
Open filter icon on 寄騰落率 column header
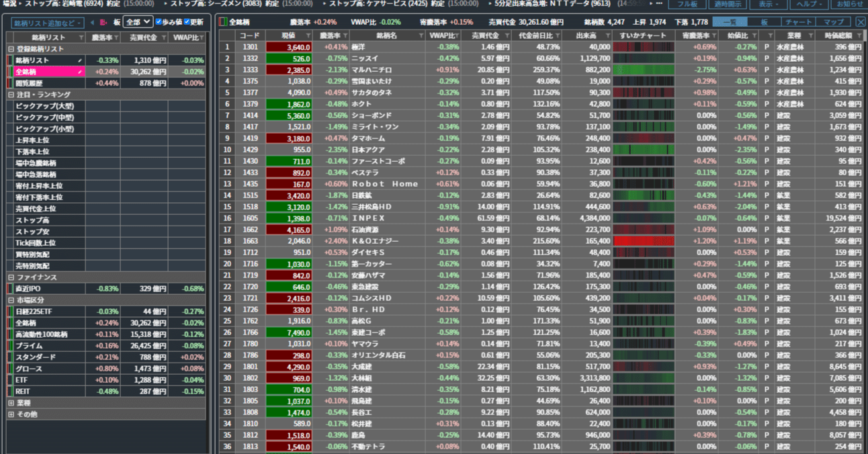(x=715, y=36)
